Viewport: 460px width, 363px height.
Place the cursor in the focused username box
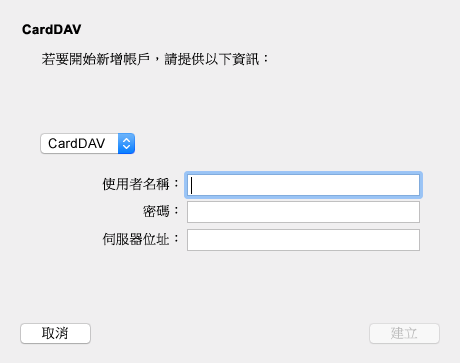tap(303, 185)
